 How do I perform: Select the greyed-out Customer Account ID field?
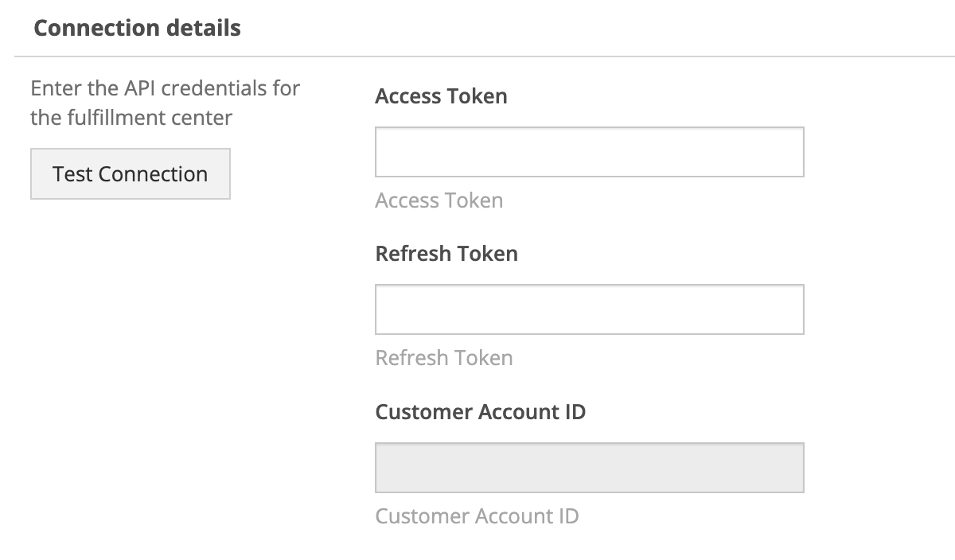click(x=589, y=468)
